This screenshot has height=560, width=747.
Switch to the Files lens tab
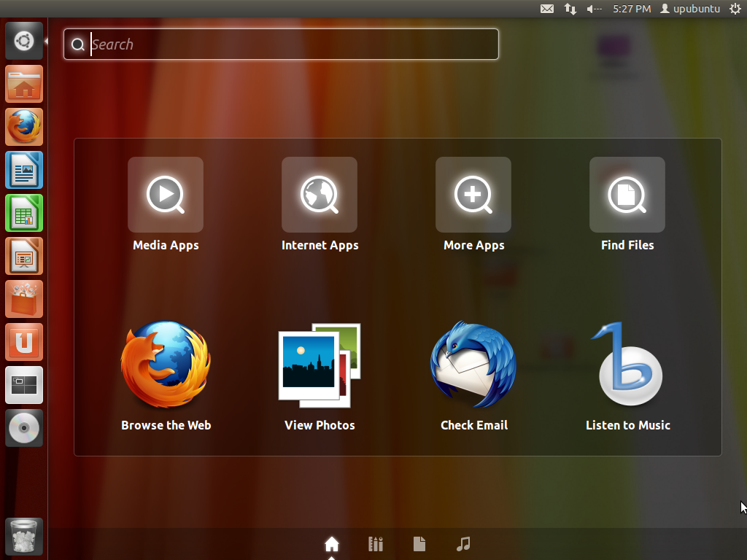coord(419,544)
